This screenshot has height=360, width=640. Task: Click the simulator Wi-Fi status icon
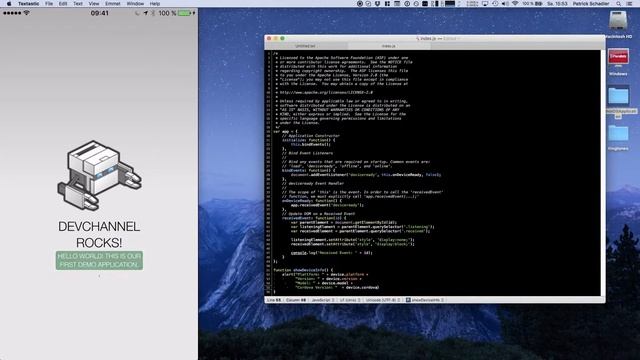27,13
